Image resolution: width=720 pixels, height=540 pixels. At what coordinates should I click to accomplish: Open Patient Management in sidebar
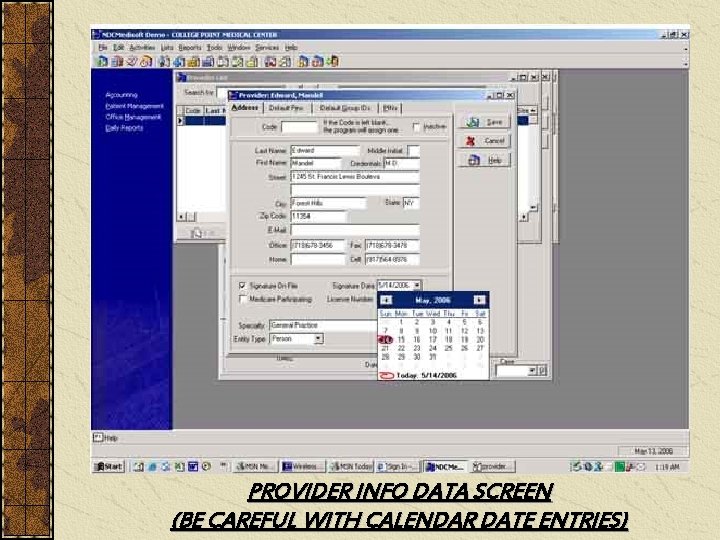coord(135,106)
